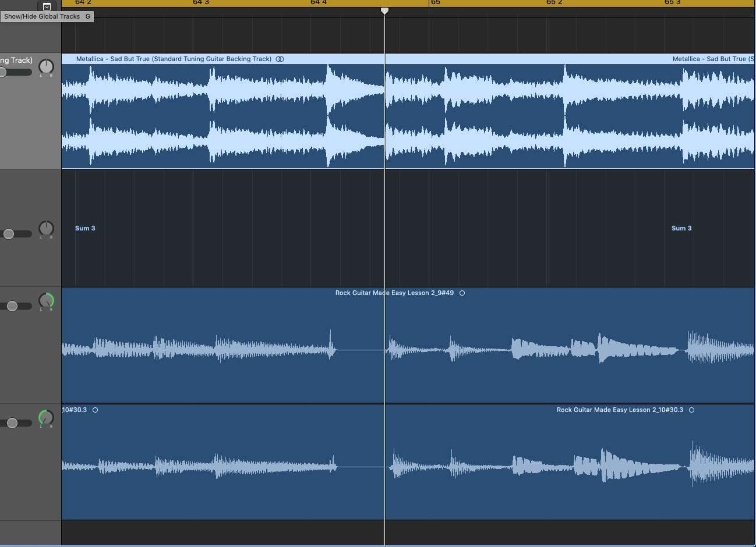
Task: Click the pan knob on the Lesson 2_10#30.3 track
Action: coord(46,417)
